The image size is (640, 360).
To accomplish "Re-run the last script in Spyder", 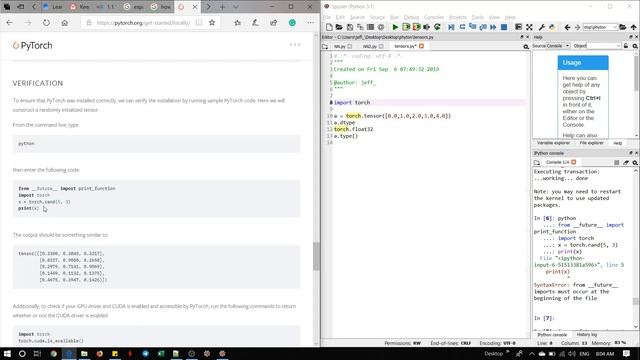I will pyautogui.click(x=437, y=27).
